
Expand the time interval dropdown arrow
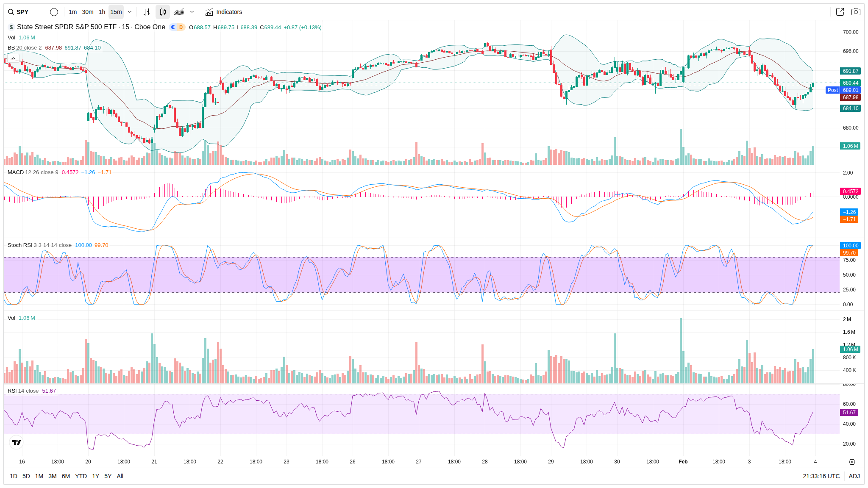tap(130, 12)
